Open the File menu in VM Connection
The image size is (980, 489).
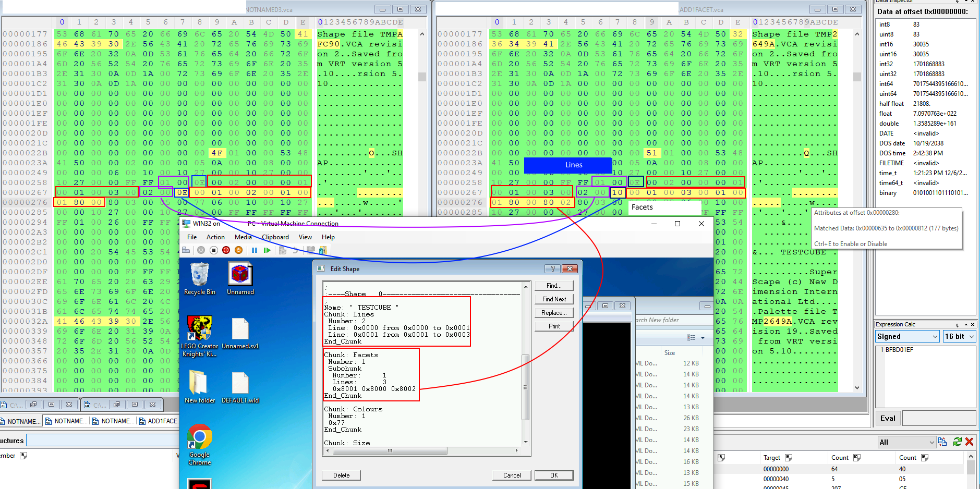[x=192, y=237]
